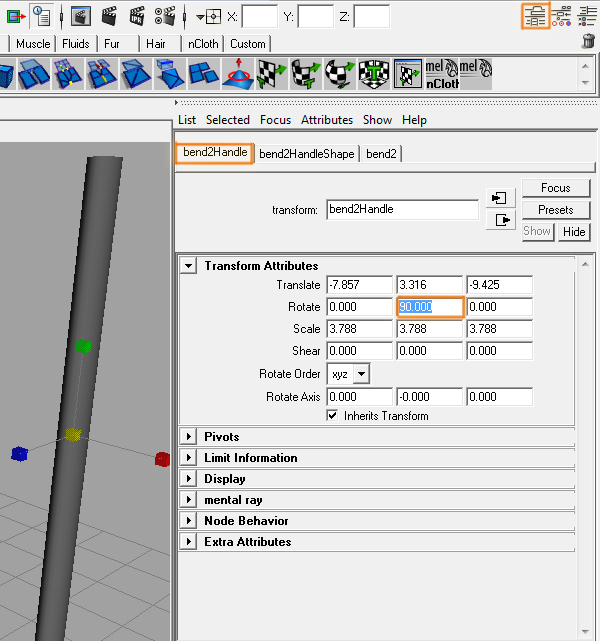Expand the Limit Information section
The width and height of the screenshot is (600, 641).
point(187,458)
